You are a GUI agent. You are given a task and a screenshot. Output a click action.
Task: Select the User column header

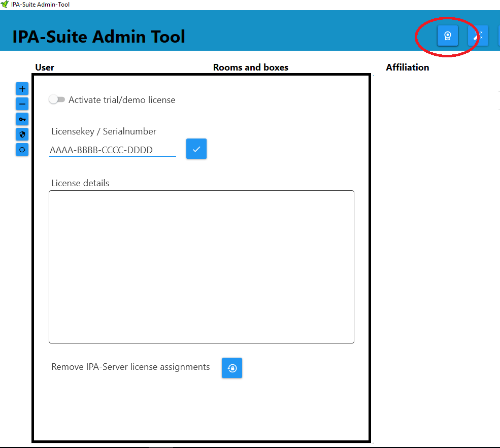pyautogui.click(x=45, y=67)
